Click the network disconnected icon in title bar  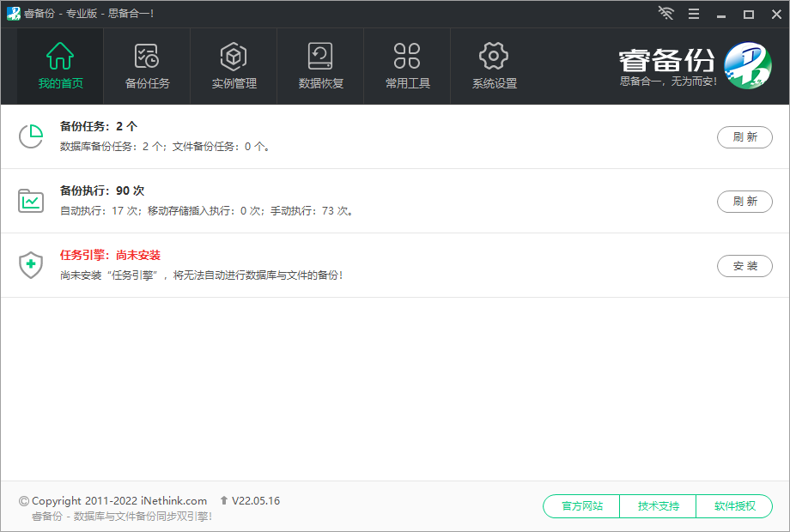tap(666, 14)
